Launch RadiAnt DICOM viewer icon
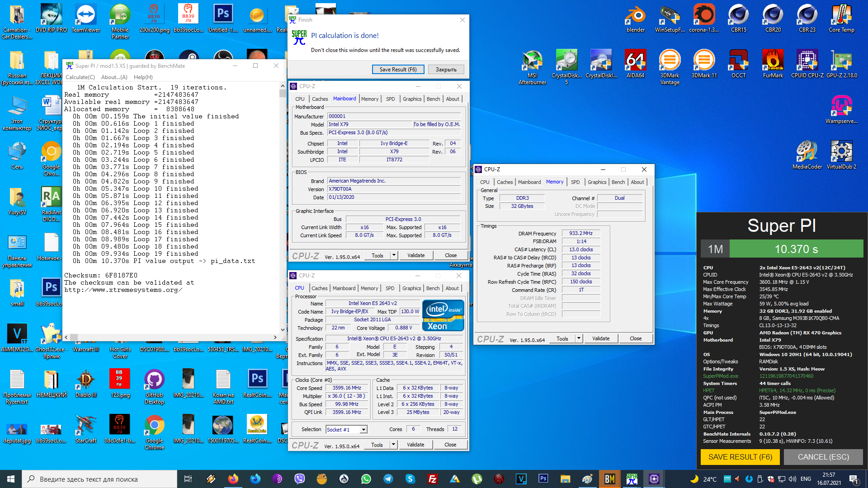Viewport: 868px width, 488px height. pos(51,204)
